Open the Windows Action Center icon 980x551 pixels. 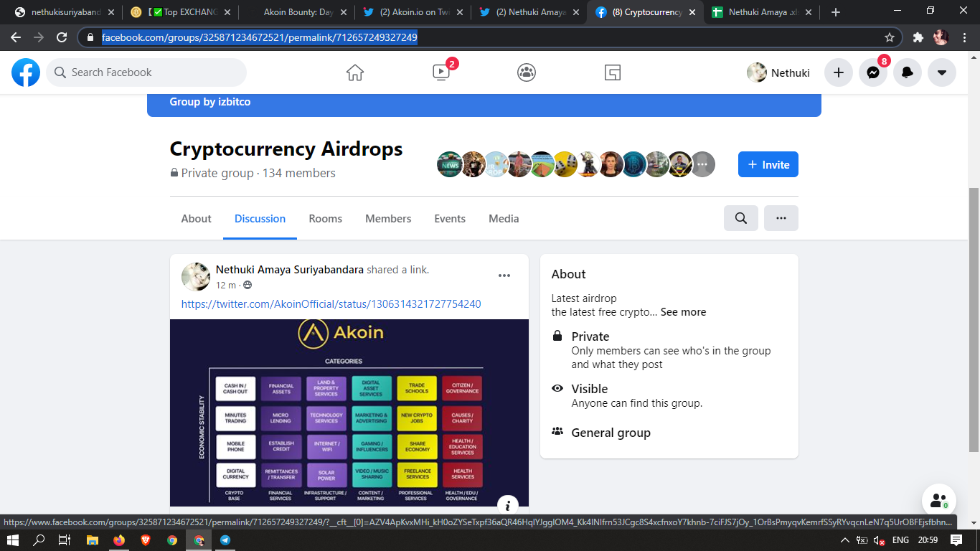click(956, 540)
